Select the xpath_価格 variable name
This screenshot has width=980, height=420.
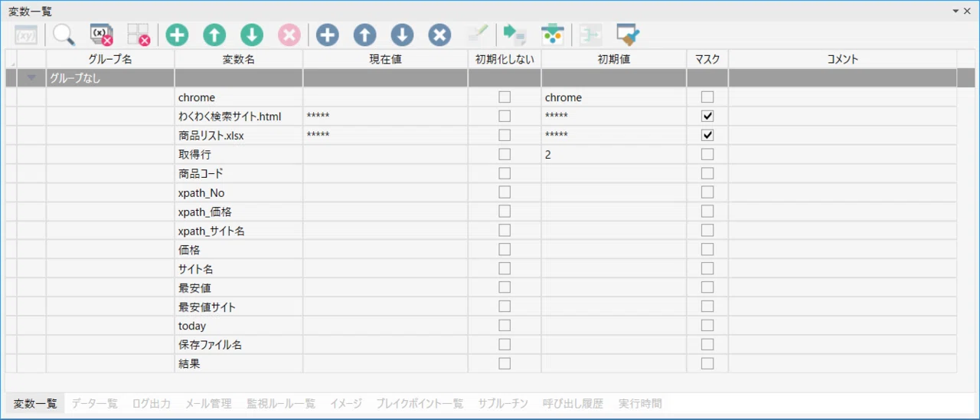pos(204,212)
